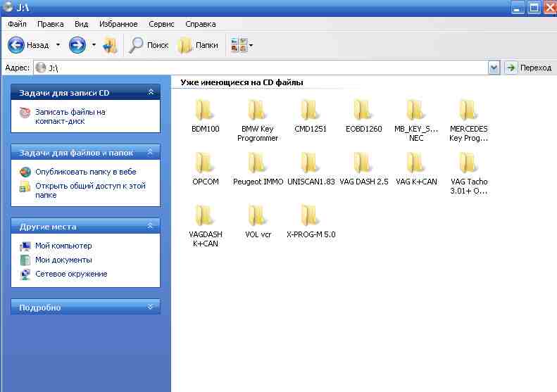The height and width of the screenshot is (392, 557).
Task: Select the VAG DASH 2.5 folder icon
Action: click(363, 163)
